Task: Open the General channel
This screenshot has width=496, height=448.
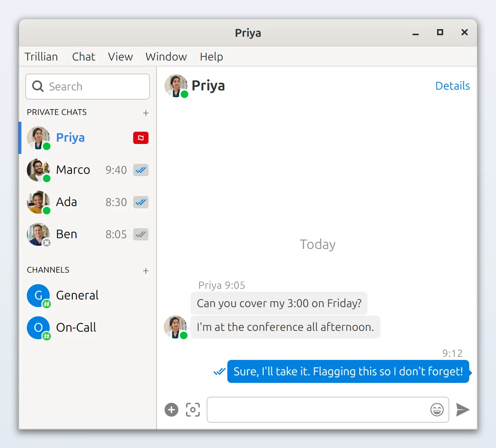Action: (88, 296)
